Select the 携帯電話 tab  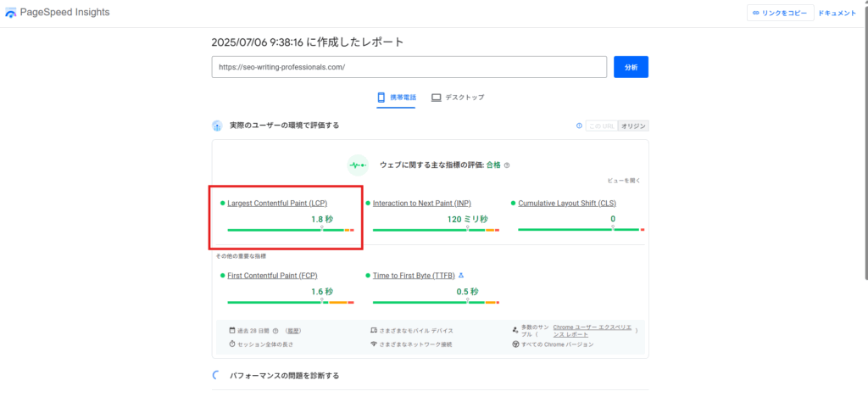(397, 98)
